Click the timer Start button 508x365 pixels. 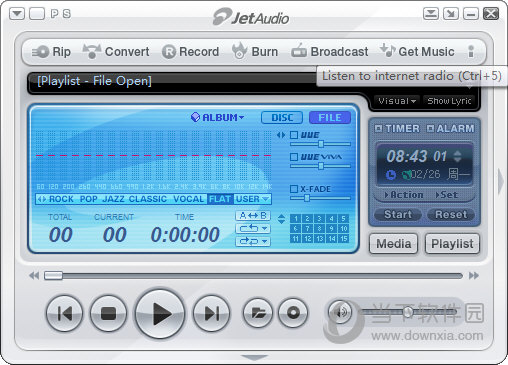click(398, 214)
